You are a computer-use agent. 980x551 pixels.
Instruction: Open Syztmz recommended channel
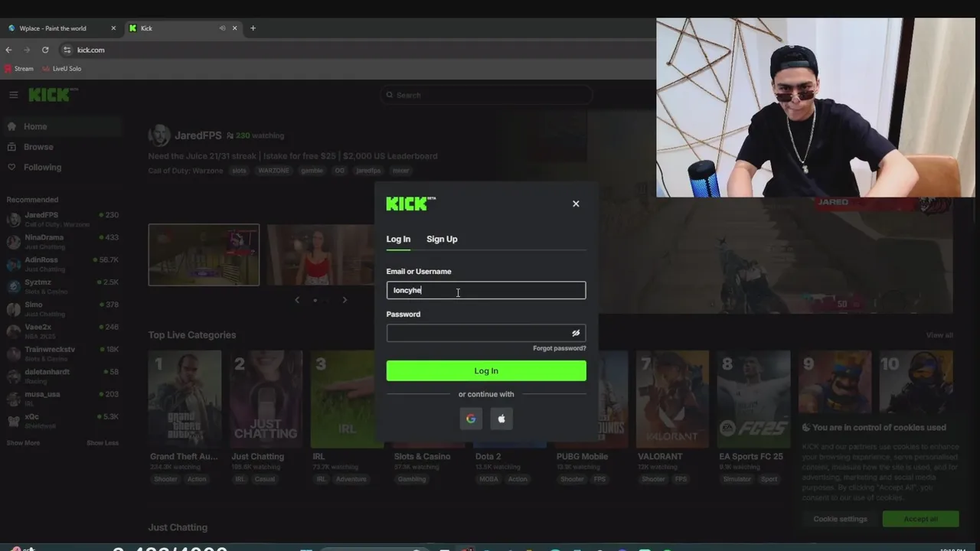tap(61, 286)
